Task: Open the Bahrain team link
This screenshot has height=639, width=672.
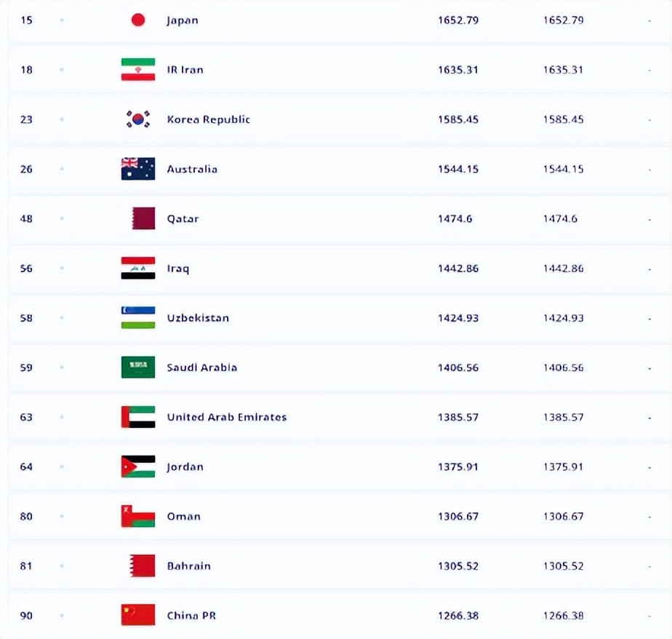Action: click(x=189, y=565)
